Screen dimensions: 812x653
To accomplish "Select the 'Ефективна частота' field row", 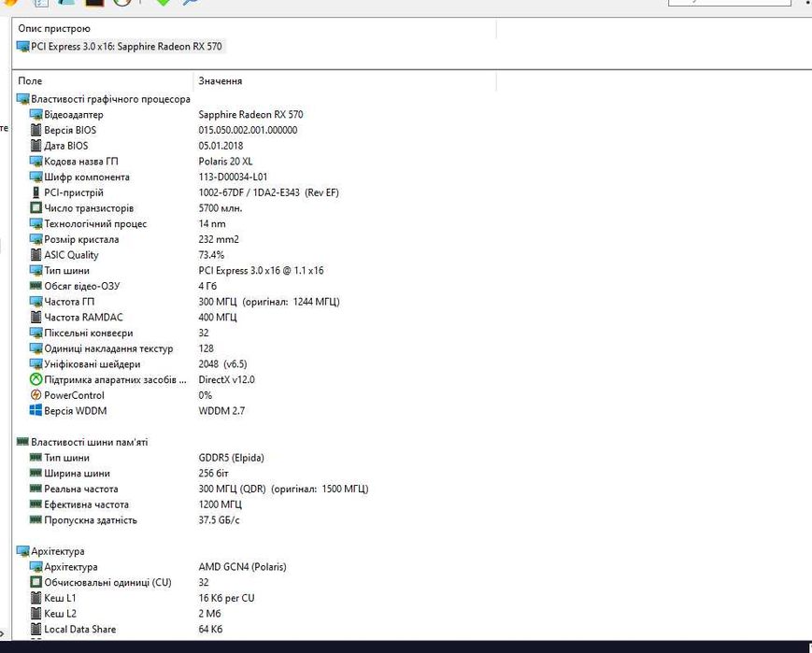I will (86, 504).
